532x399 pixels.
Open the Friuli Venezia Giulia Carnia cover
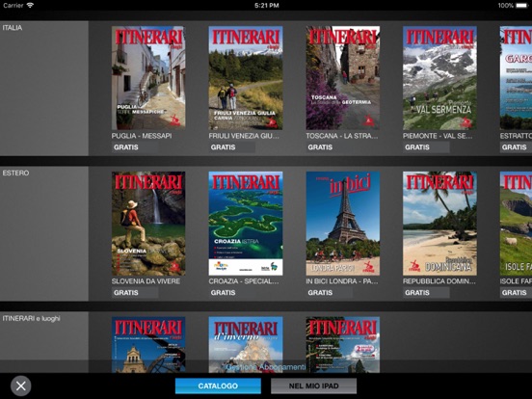click(x=246, y=78)
